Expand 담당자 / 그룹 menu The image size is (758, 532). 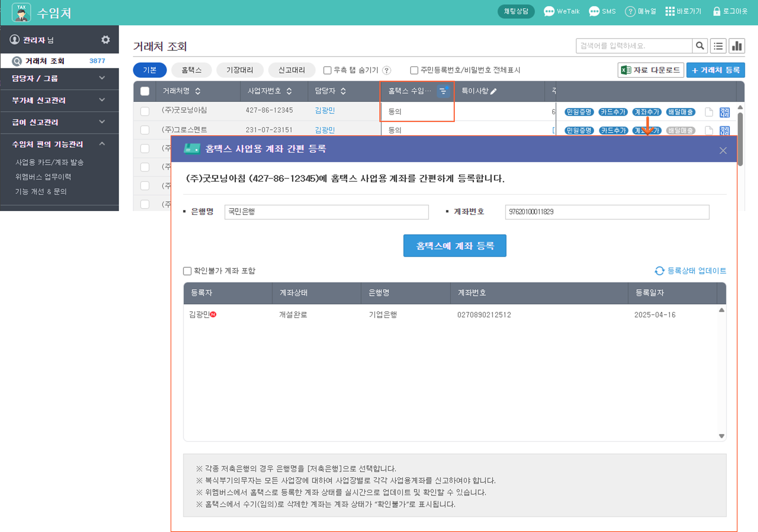pos(60,78)
